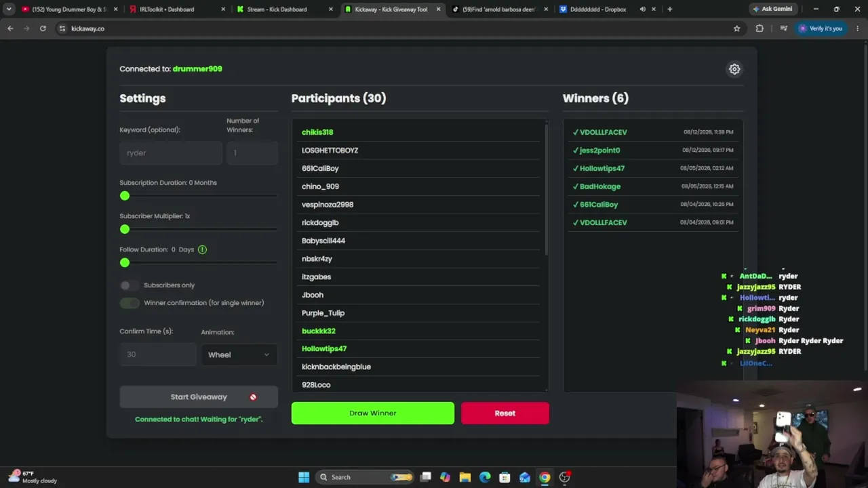The height and width of the screenshot is (488, 868).
Task: Click winner Hollowtips47 in the Winners list
Action: (602, 168)
